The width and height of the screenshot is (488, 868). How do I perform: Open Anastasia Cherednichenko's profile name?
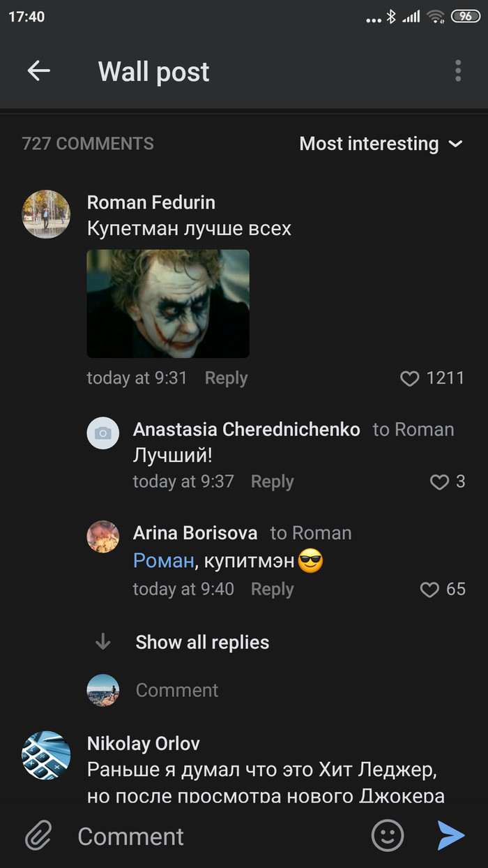click(x=246, y=430)
